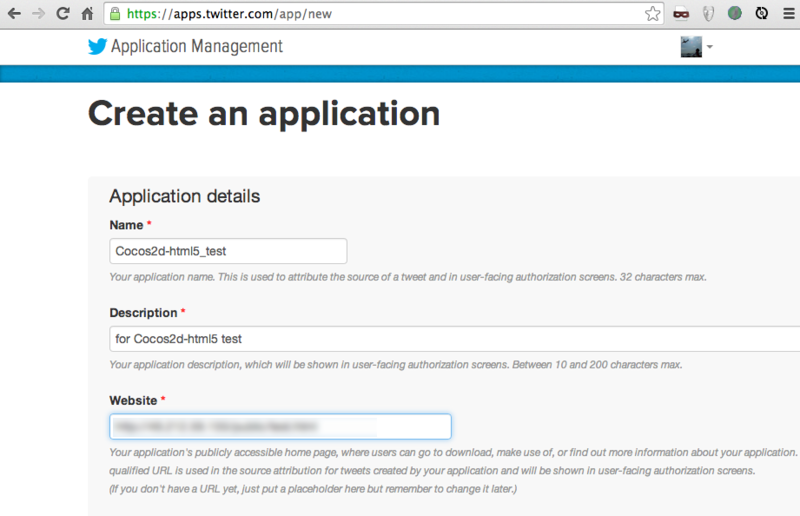Image resolution: width=800 pixels, height=516 pixels.
Task: Expand the account dropdown arrow beside avatar
Action: (x=709, y=47)
